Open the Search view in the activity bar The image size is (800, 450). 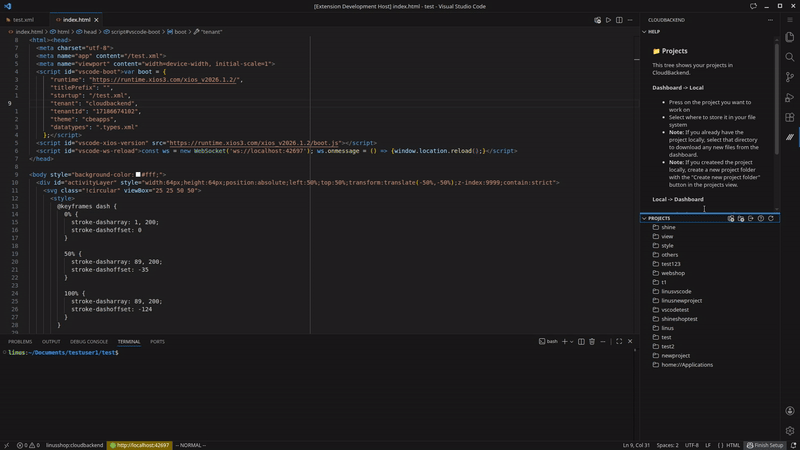(x=790, y=57)
